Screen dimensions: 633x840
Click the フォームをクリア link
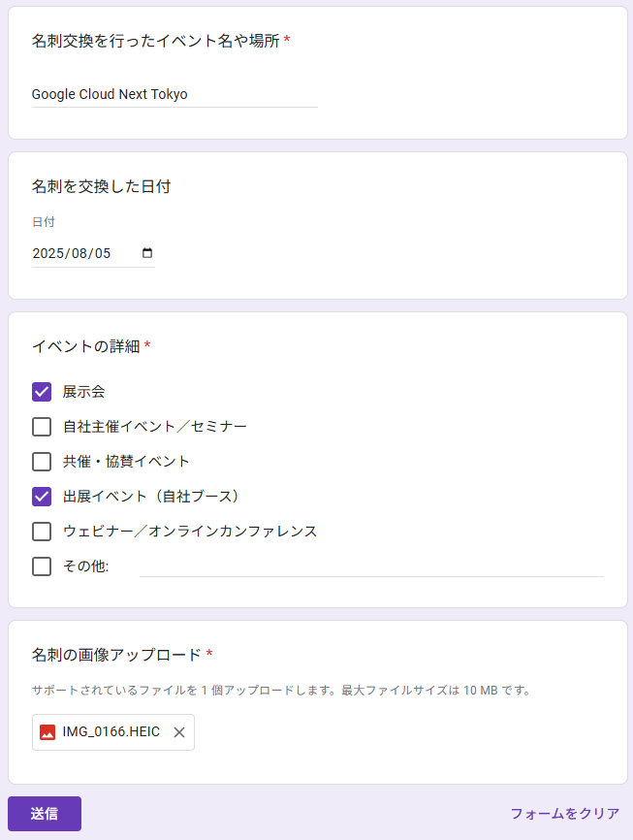coord(564,814)
